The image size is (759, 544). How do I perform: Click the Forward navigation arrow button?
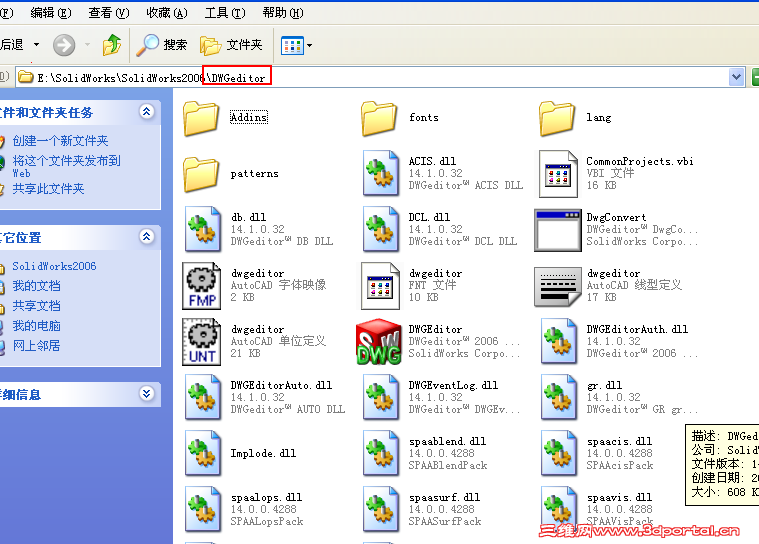64,45
